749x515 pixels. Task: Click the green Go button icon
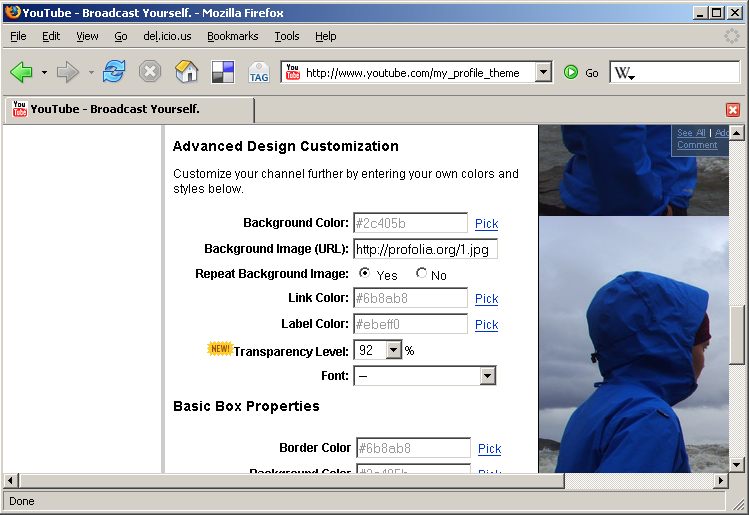click(571, 73)
